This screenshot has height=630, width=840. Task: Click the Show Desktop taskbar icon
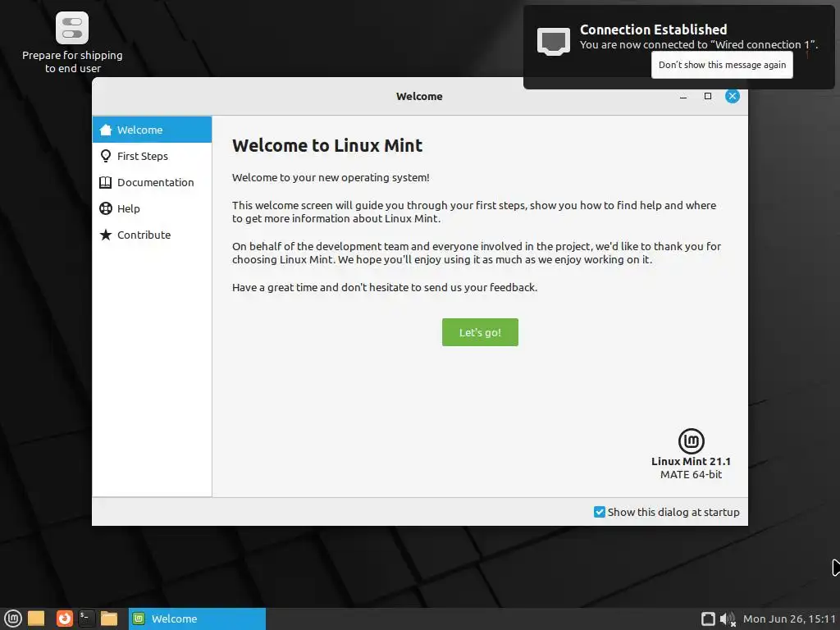[36, 619]
